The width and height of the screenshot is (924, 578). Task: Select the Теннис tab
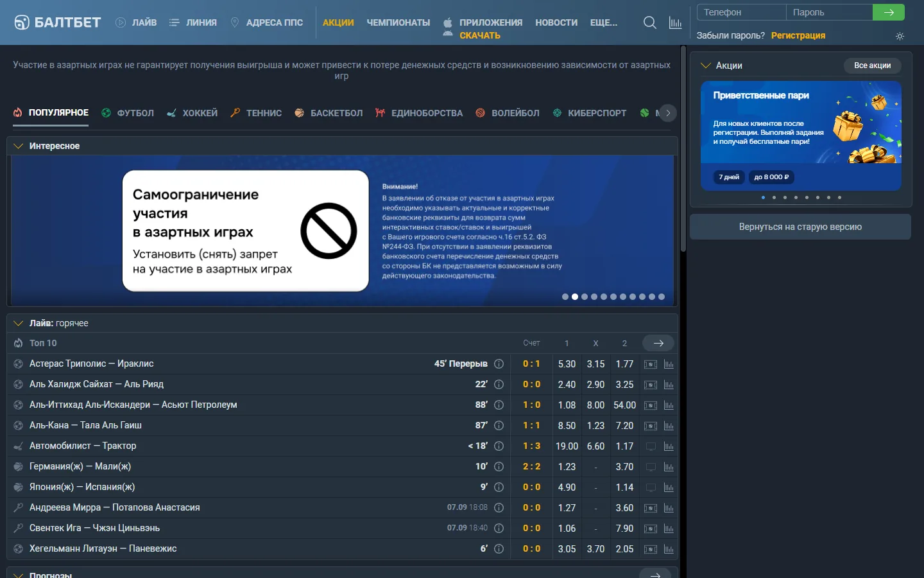click(x=256, y=113)
